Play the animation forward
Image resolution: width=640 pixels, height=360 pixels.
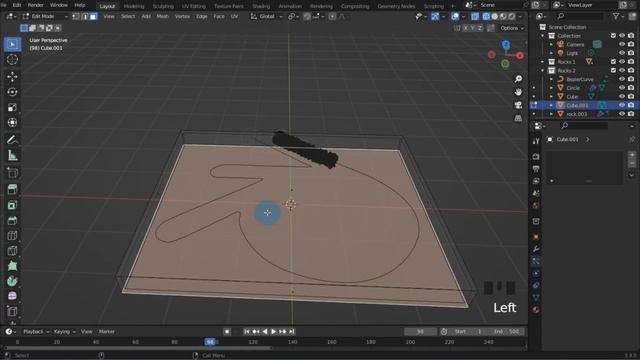pyautogui.click(x=273, y=331)
